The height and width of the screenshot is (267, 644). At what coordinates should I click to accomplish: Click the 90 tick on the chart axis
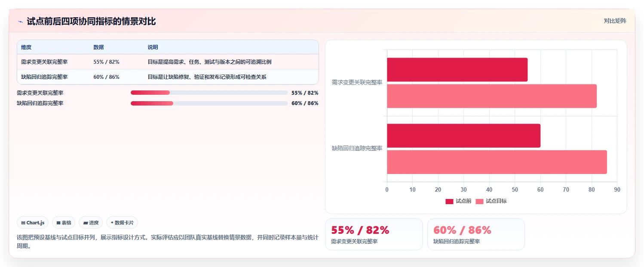(617, 189)
